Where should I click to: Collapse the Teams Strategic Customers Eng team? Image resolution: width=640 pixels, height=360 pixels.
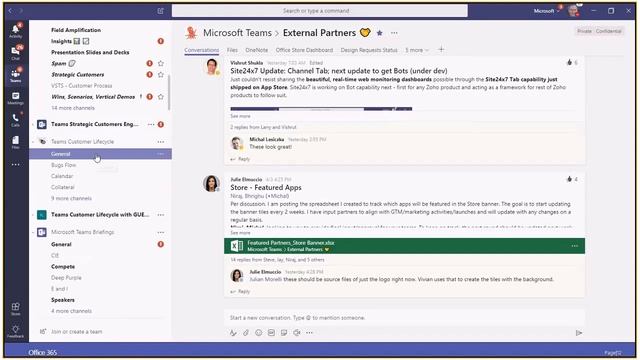(x=33, y=124)
